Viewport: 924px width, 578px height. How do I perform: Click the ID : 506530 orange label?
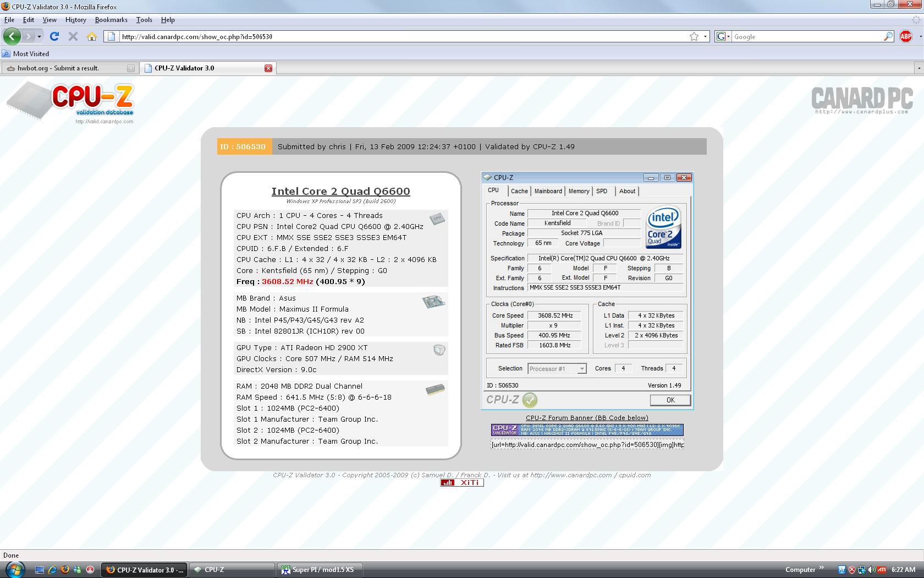click(244, 146)
